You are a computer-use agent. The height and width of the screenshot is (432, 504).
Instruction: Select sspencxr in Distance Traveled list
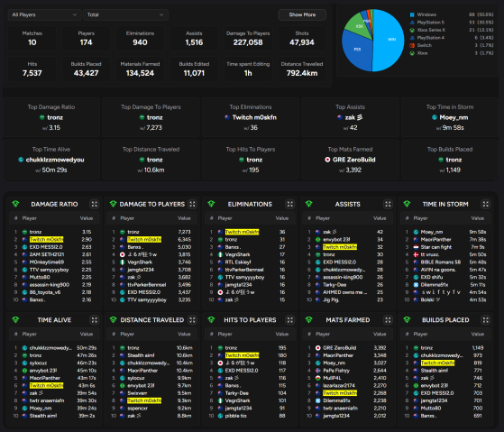point(138,409)
